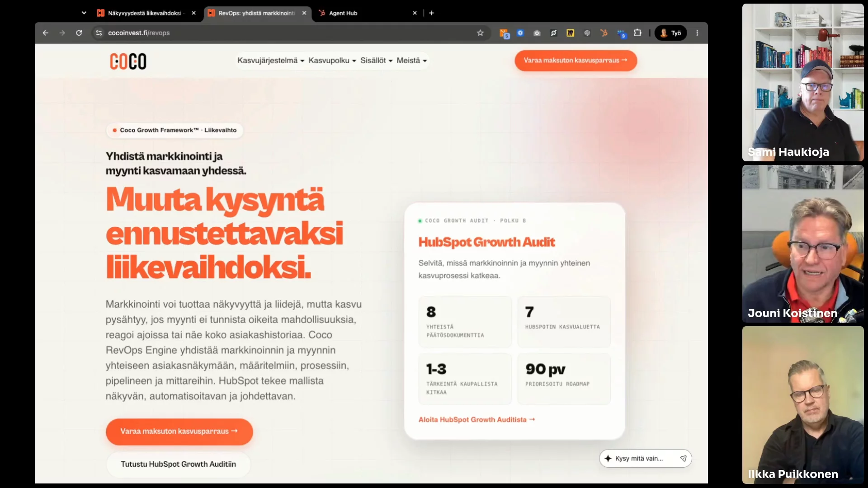The image size is (868, 488).
Task: Close the Näkyvyydestä liikevaihdoksi tab
Action: click(193, 13)
